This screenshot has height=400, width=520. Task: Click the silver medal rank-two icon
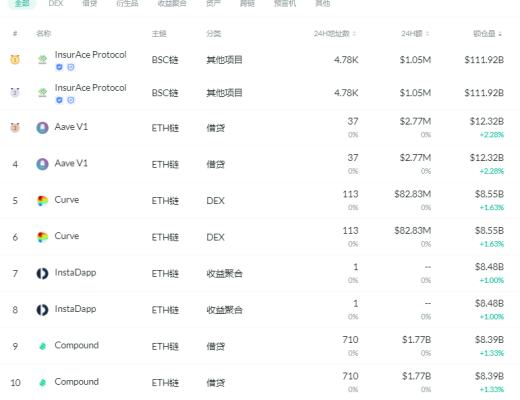tap(15, 92)
